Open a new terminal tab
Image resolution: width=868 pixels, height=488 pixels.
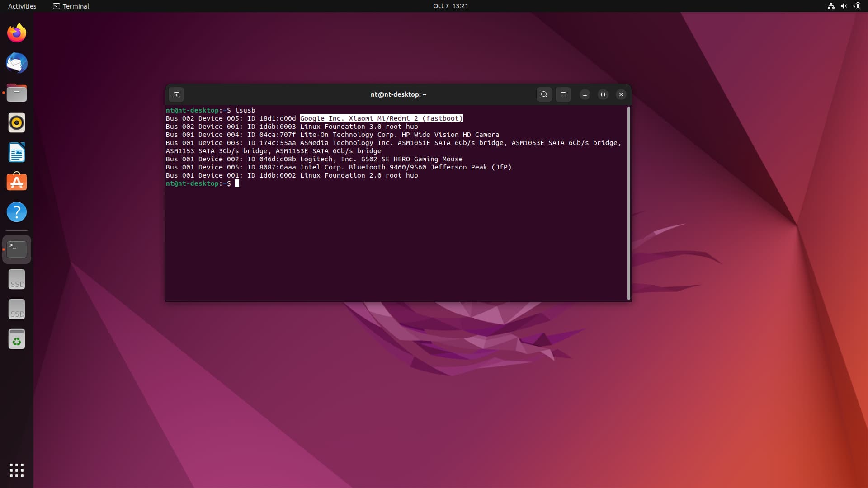(176, 94)
